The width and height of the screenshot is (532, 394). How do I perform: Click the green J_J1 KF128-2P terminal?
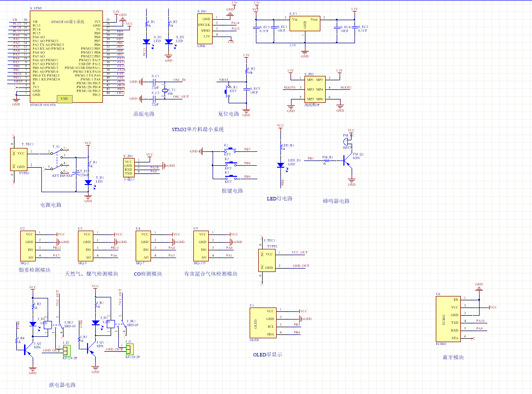129,349
